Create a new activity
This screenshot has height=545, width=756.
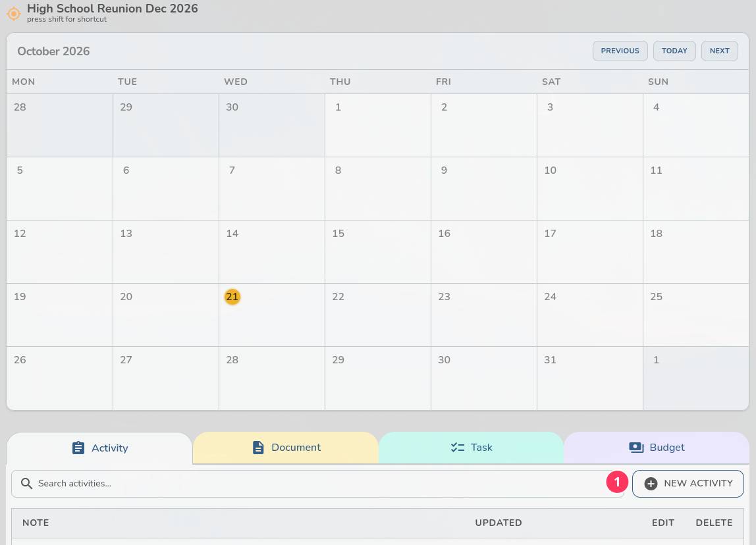tap(688, 483)
